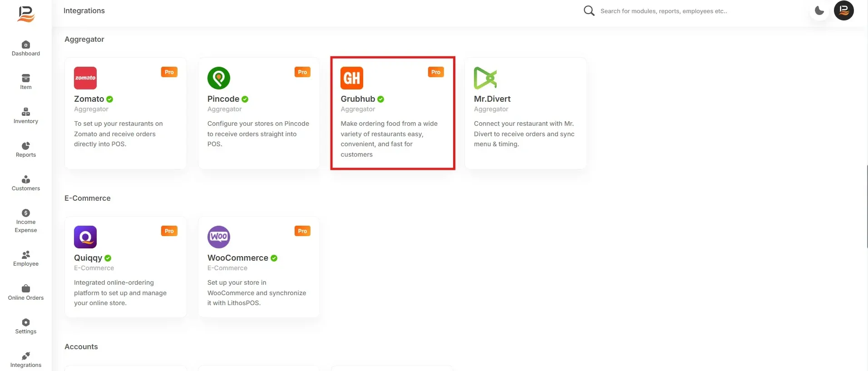Screen dimensions: 868x371
Task: Select Integrations in the sidebar
Action: pyautogui.click(x=26, y=360)
